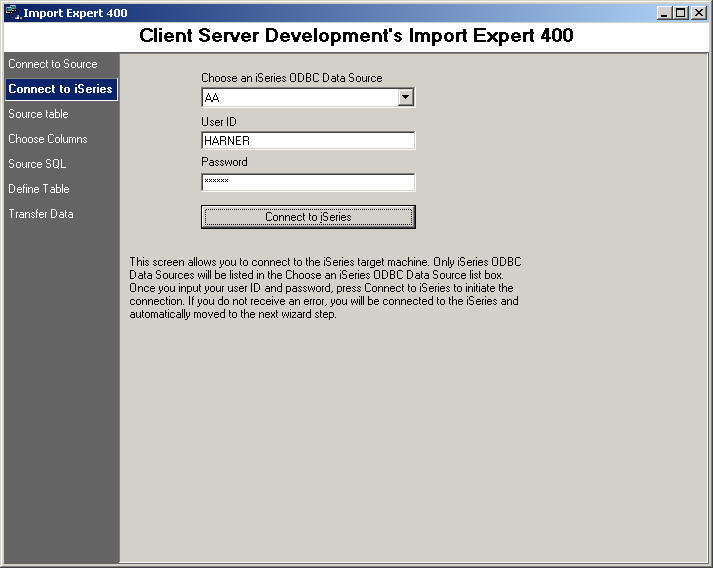Viewport: 713px width, 568px height.
Task: Click the Import Expert 400 title bar icon
Action: pyautogui.click(x=13, y=13)
